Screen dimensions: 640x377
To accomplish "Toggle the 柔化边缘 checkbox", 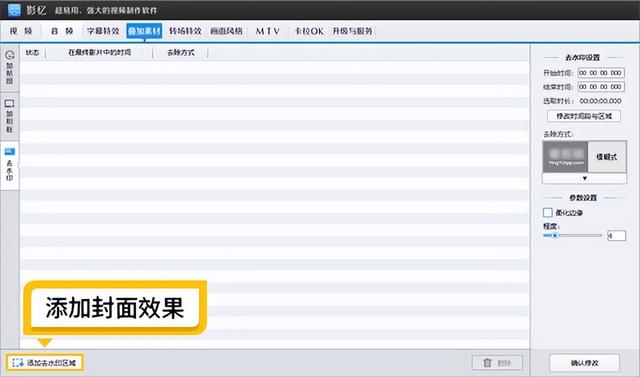I will [548, 212].
